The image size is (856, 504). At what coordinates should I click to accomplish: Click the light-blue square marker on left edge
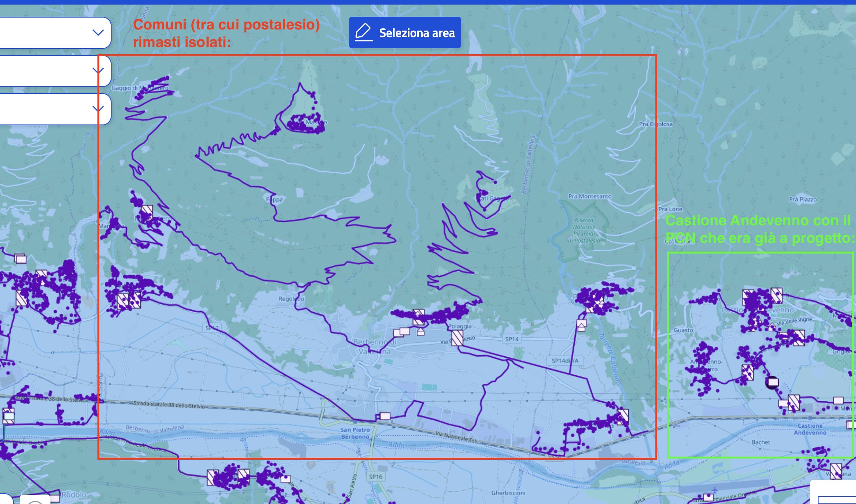(8, 417)
